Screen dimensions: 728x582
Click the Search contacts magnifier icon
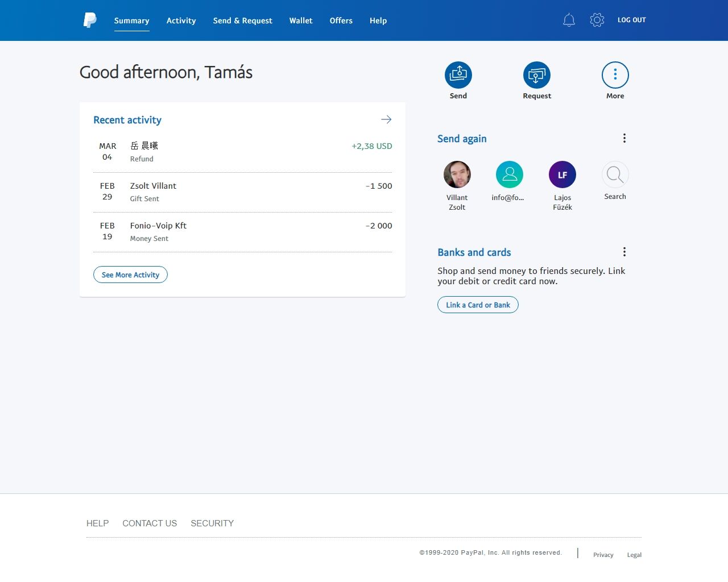pos(615,174)
